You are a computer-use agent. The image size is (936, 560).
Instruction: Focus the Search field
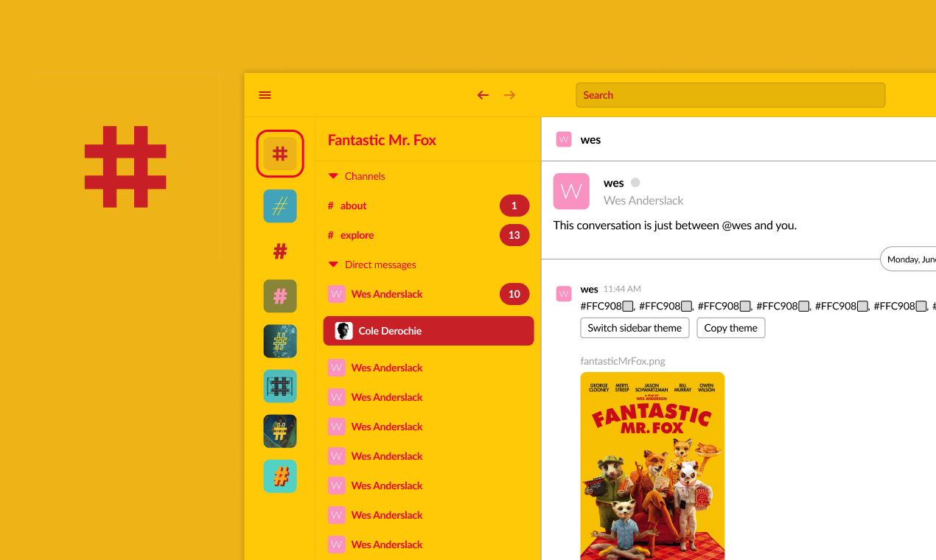click(x=730, y=95)
